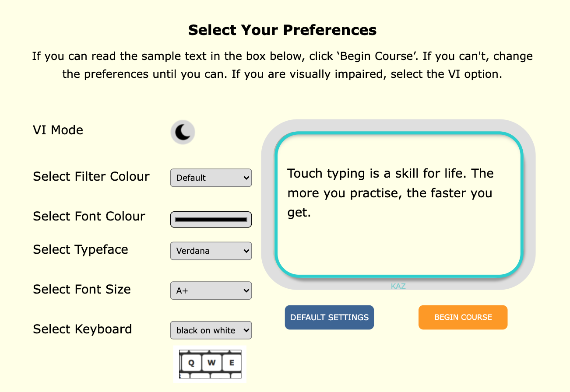Screen dimensions: 570x392
Task: Choose Default in the filter colour selector
Action: (x=211, y=178)
